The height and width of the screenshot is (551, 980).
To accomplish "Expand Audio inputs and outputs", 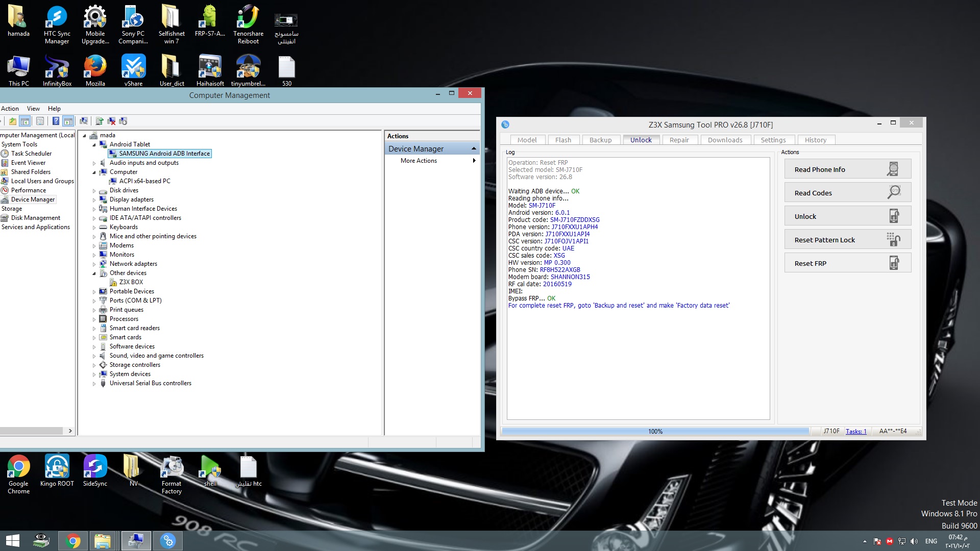I will pyautogui.click(x=94, y=163).
